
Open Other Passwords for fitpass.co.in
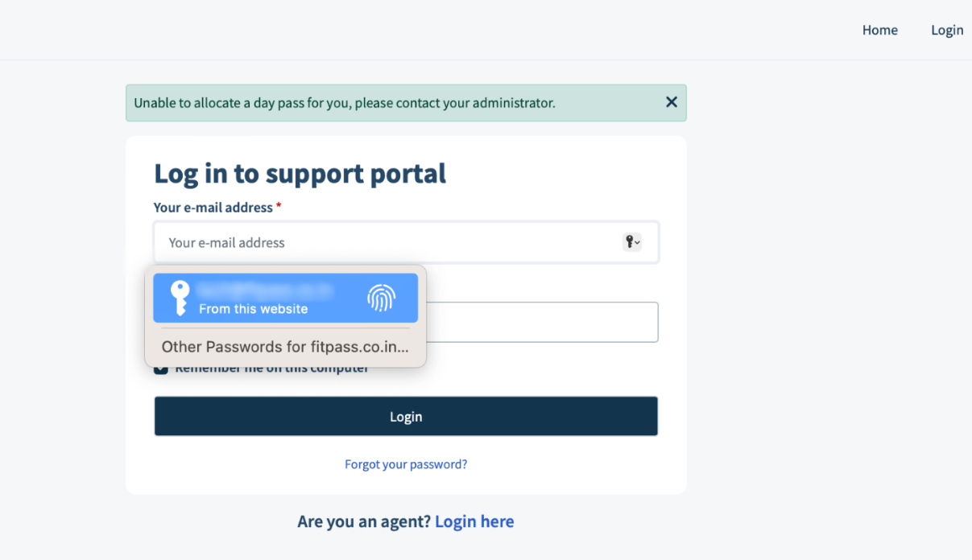click(x=285, y=347)
